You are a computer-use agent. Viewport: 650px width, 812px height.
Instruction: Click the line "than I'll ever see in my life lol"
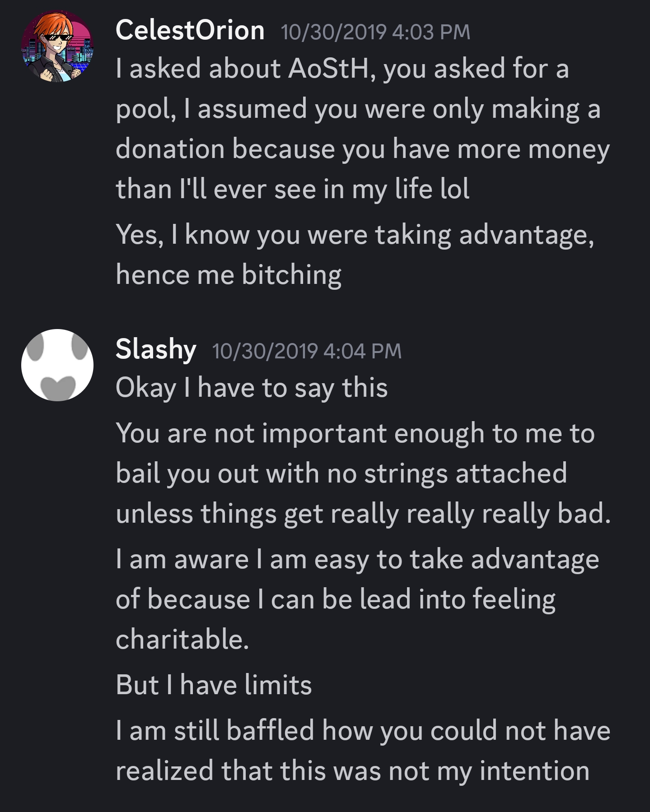click(x=292, y=189)
